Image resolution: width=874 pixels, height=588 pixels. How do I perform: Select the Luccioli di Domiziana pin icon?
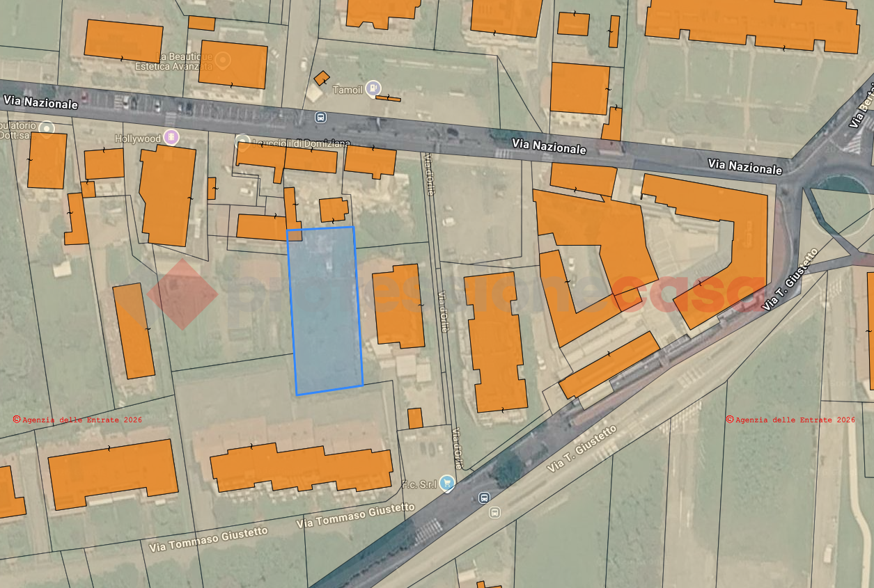click(x=242, y=141)
